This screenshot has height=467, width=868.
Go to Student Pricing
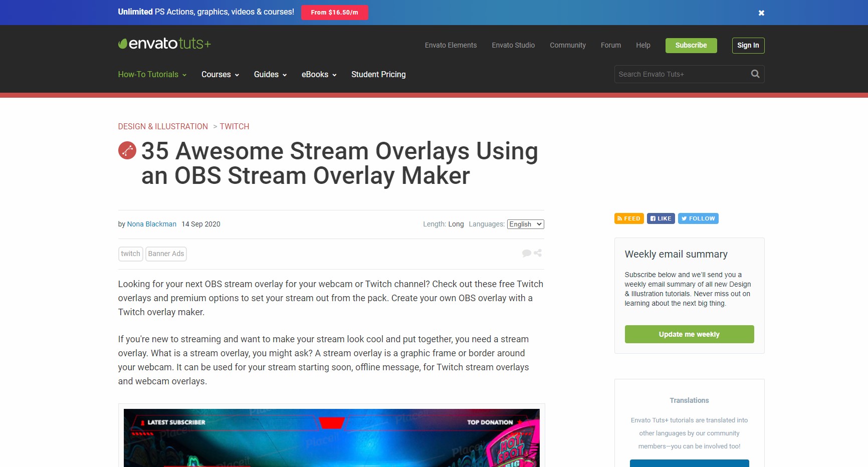[x=378, y=74]
